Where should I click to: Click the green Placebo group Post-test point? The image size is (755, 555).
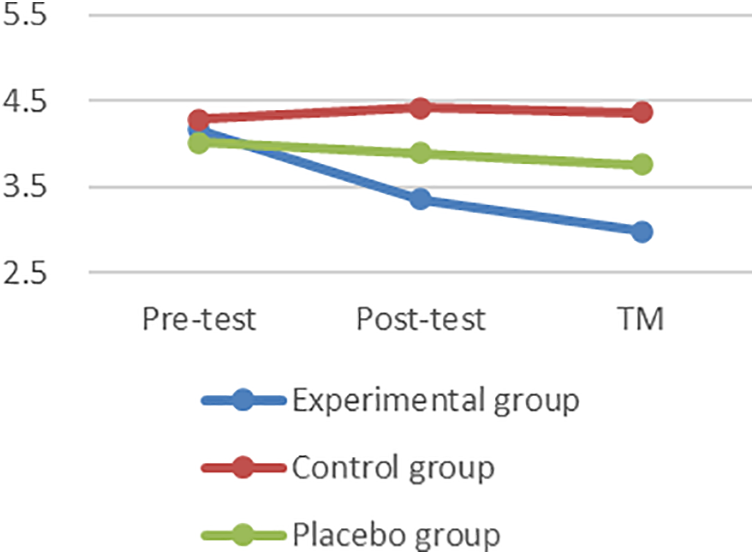[x=420, y=153]
